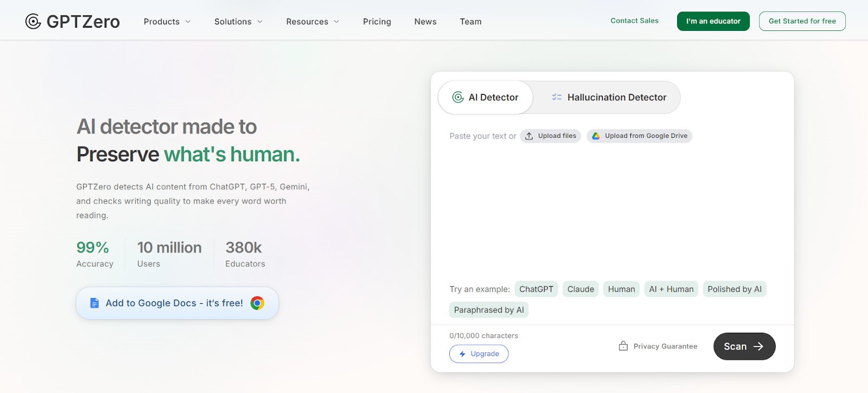Click the Hallucination Detector checklist icon

pos(557,97)
